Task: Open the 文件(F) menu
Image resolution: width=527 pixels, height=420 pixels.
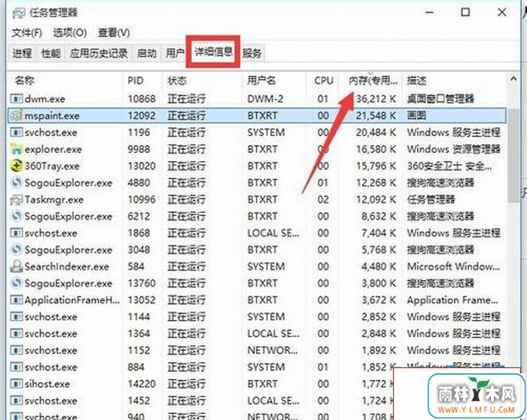Action: (27, 32)
